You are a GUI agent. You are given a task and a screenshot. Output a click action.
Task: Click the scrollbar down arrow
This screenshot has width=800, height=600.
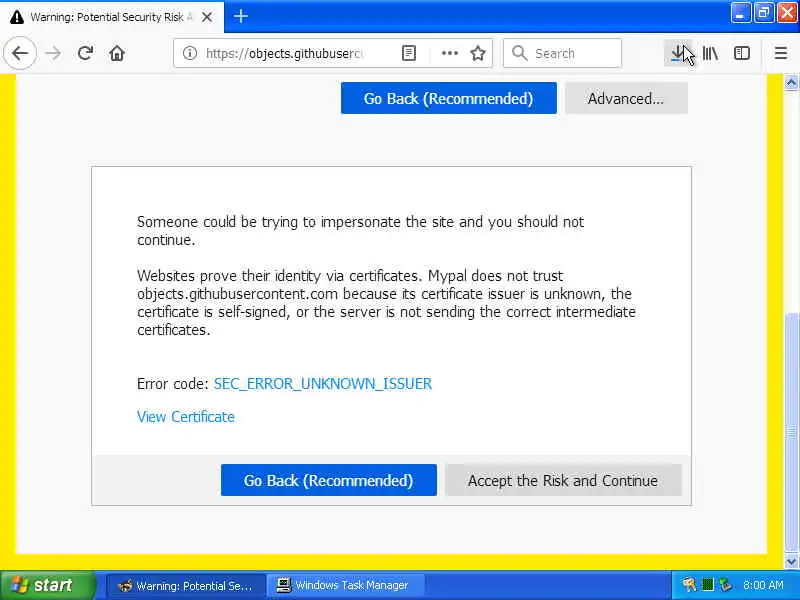click(x=791, y=562)
